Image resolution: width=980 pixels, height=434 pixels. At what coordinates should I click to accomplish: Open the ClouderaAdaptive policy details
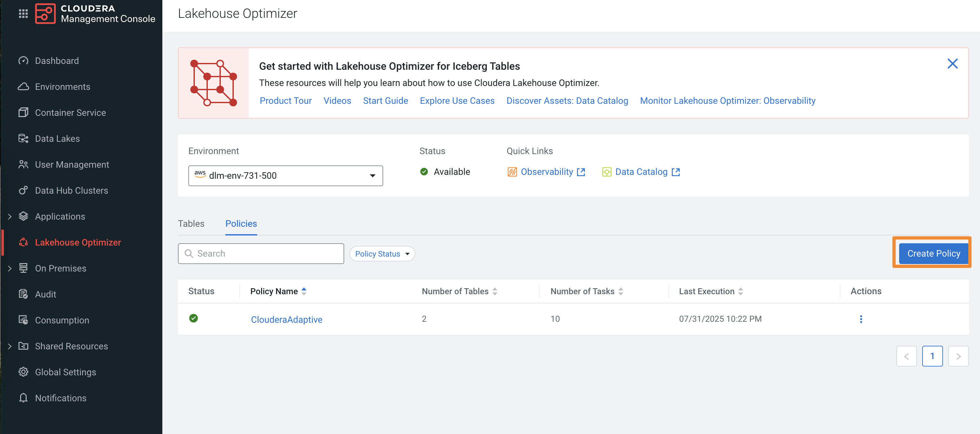(286, 319)
